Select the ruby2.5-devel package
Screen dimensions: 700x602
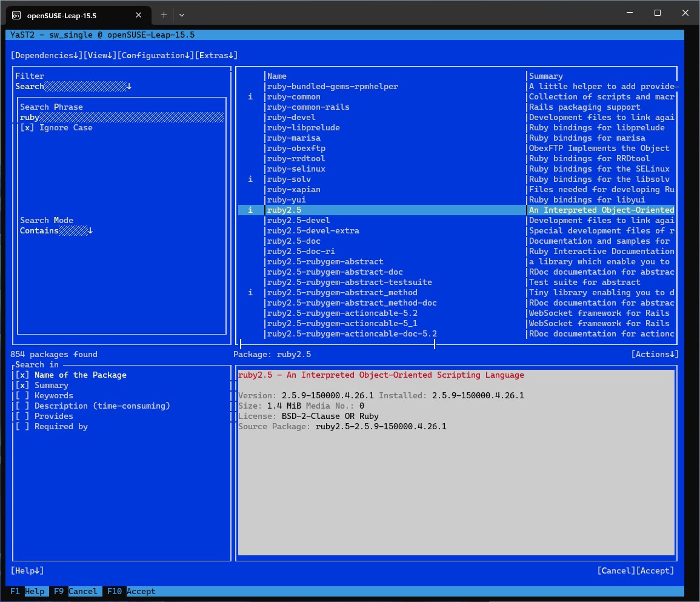pyautogui.click(x=457, y=220)
